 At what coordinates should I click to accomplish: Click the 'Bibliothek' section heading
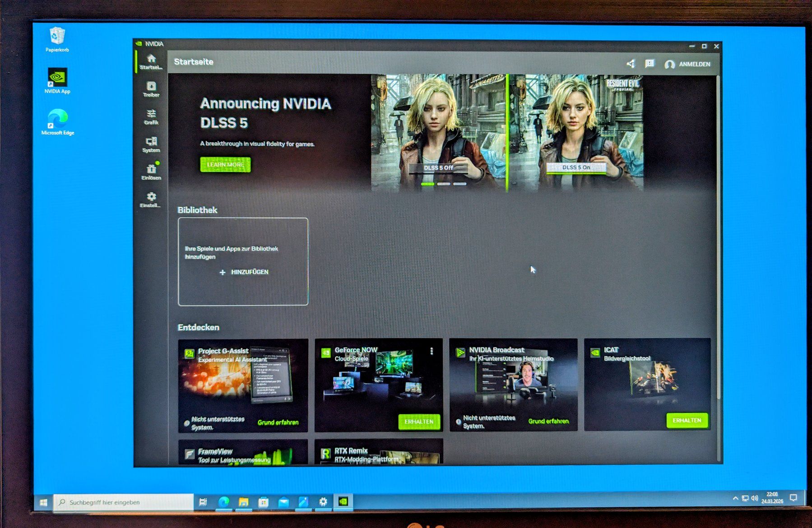197,210
